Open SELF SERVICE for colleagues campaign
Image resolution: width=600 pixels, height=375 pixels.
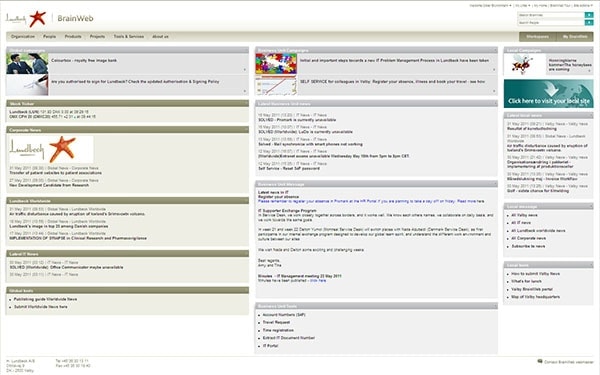coord(393,82)
